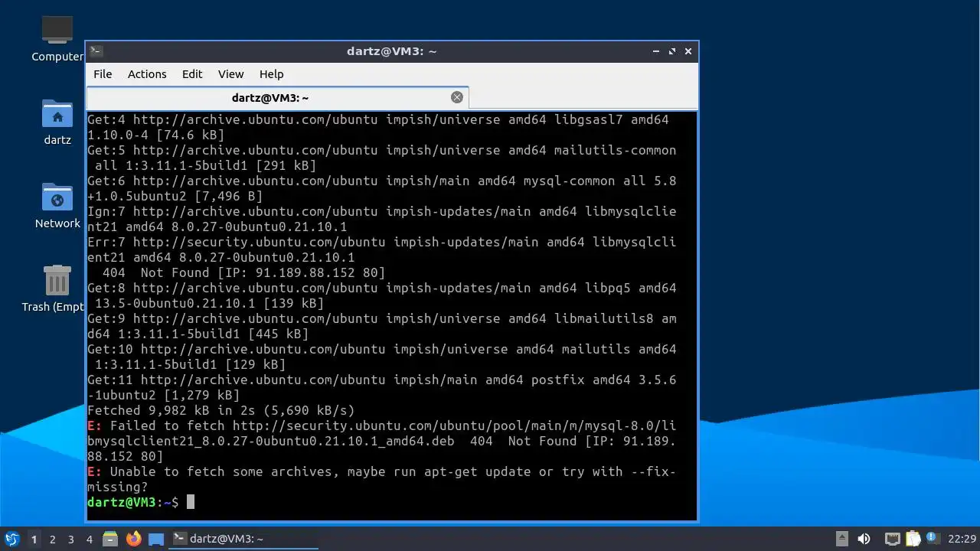This screenshot has height=551, width=980.
Task: Click the 22:29 panel clock
Action: click(x=962, y=539)
